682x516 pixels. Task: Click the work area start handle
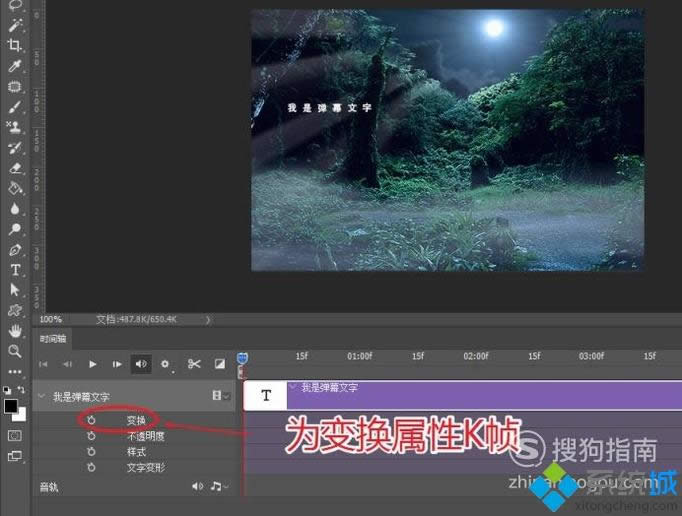point(241,372)
